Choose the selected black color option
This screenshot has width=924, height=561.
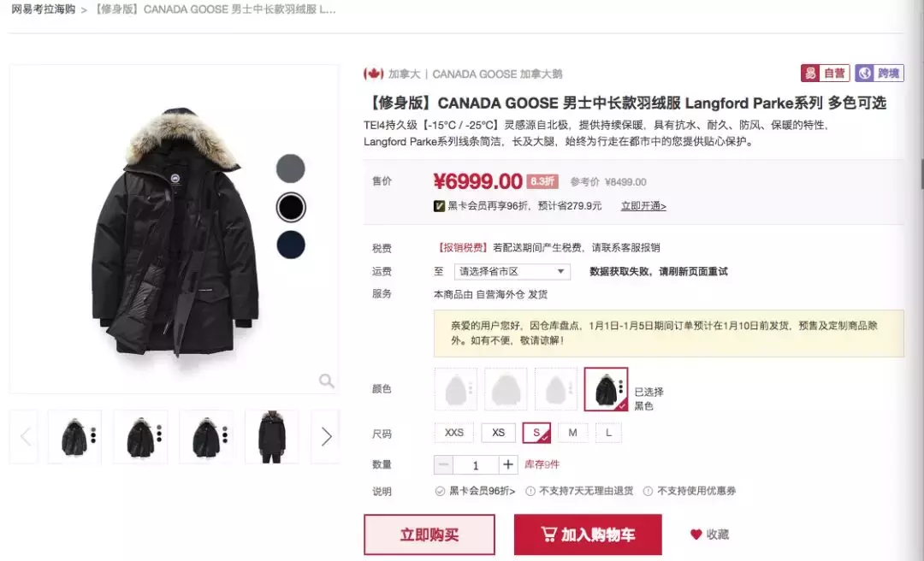pos(606,389)
